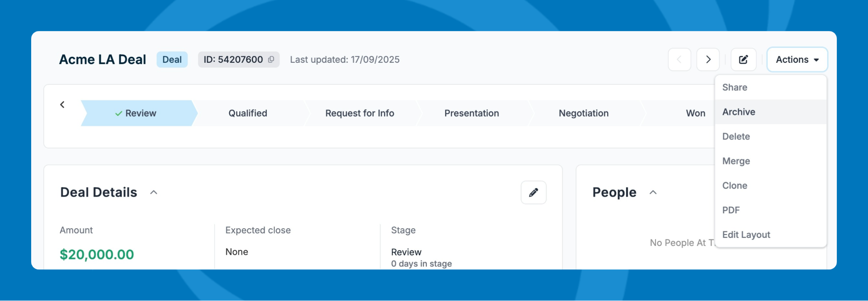Move deal to Request for Info stage

click(x=359, y=113)
